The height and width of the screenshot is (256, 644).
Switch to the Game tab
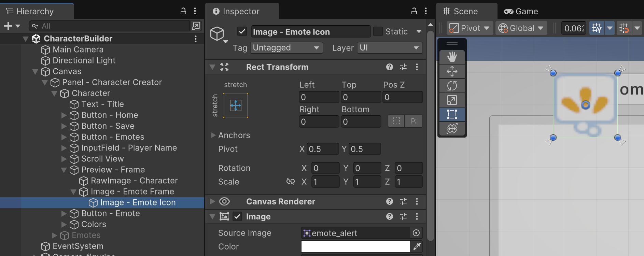[521, 11]
